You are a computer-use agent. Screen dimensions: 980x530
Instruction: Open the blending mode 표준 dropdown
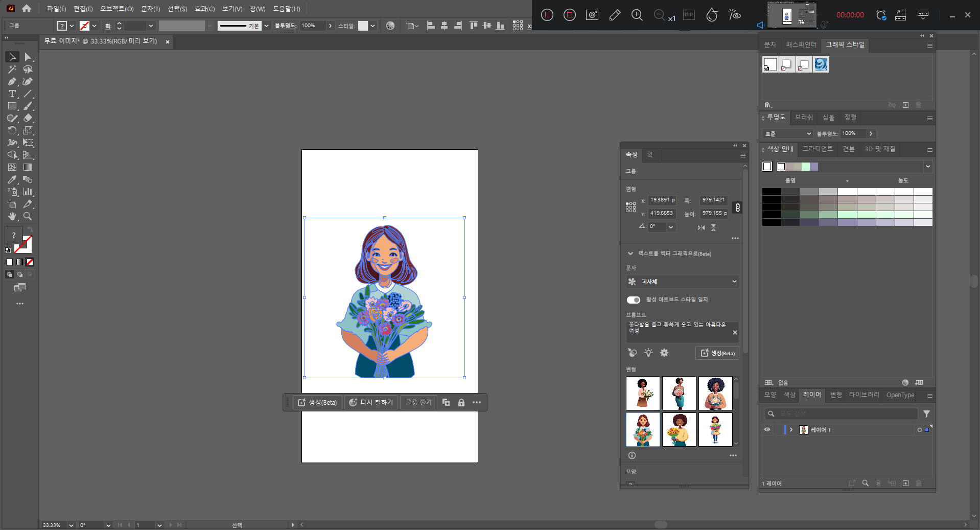point(788,134)
